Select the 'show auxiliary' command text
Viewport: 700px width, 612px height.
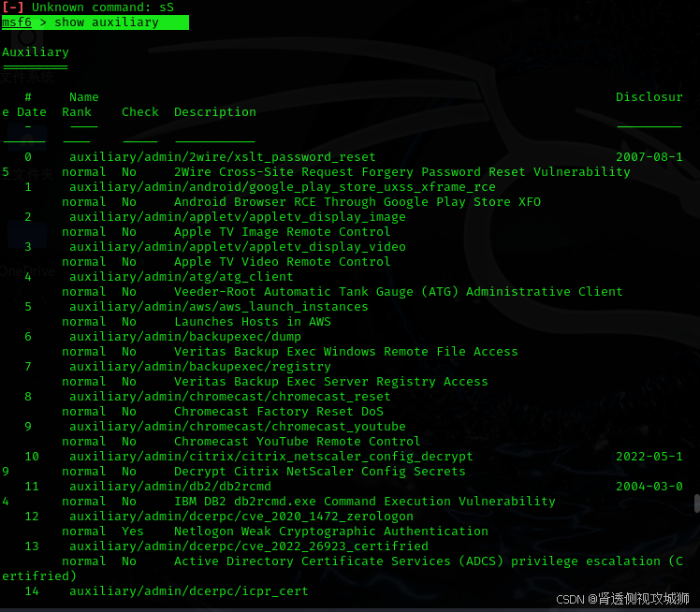(x=107, y=22)
